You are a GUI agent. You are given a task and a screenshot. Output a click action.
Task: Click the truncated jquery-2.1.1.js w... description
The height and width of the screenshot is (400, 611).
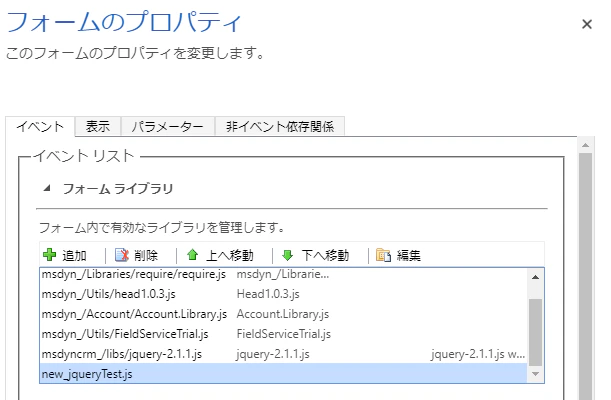point(478,354)
